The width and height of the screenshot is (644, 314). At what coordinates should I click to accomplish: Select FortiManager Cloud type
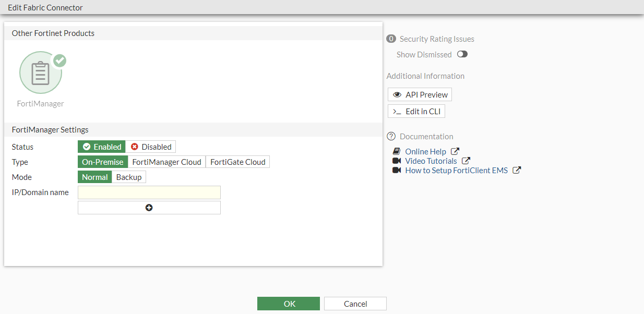167,162
